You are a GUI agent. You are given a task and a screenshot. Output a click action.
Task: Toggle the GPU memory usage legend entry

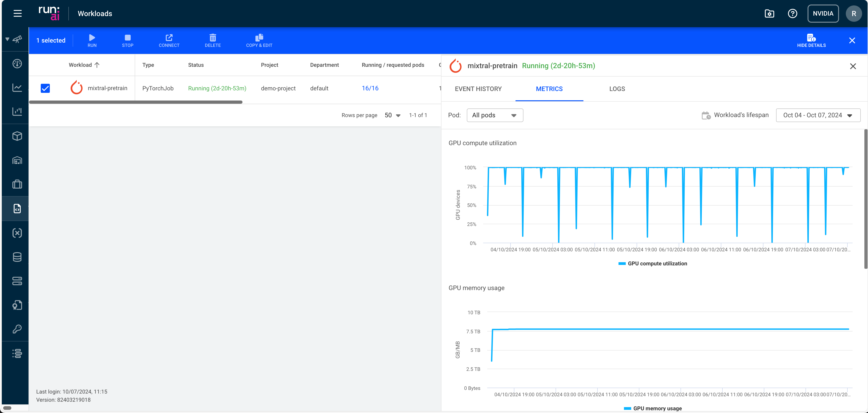653,408
